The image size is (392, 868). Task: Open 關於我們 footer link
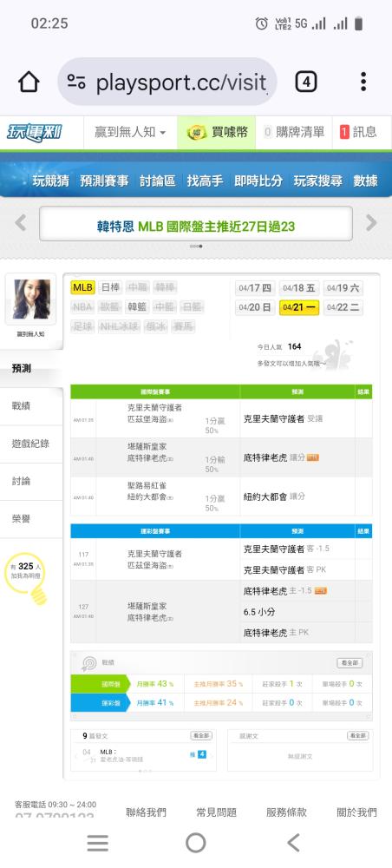[x=357, y=812]
